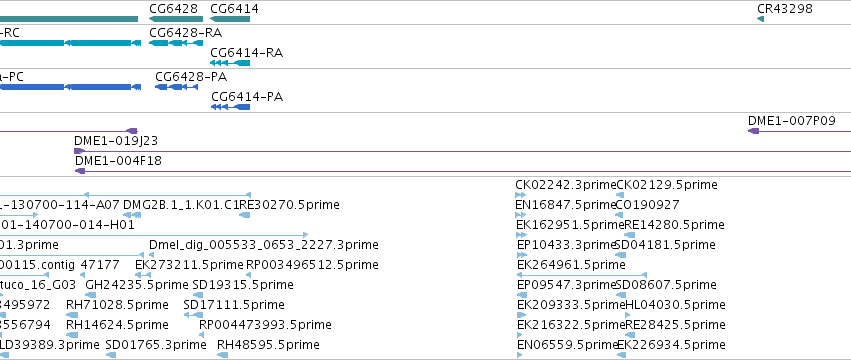Click the CG6414 gene feature
Viewport: 851px width, 360px height.
(x=230, y=19)
